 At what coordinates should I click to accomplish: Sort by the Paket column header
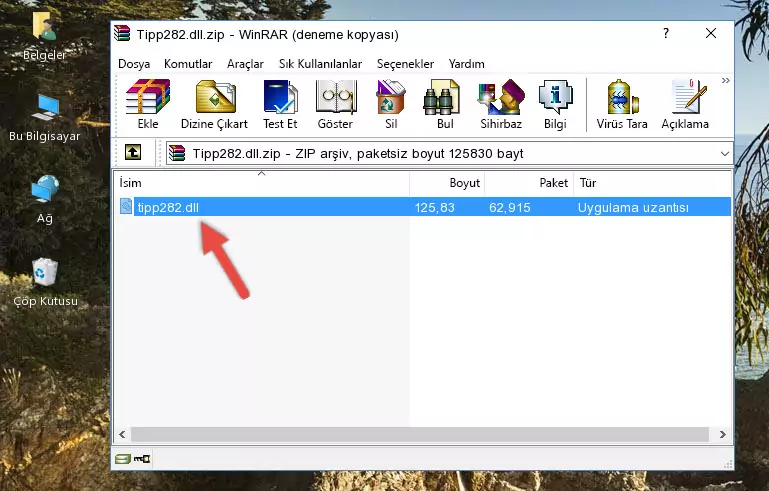[x=529, y=183]
